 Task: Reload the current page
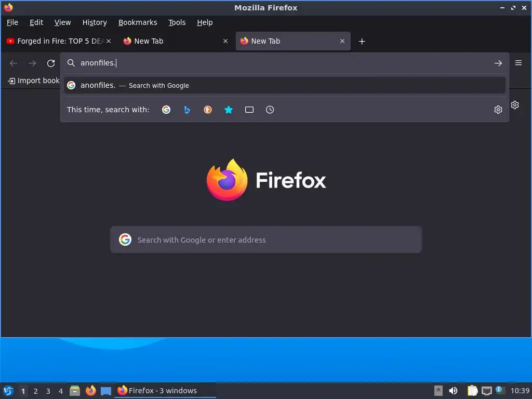(x=51, y=63)
